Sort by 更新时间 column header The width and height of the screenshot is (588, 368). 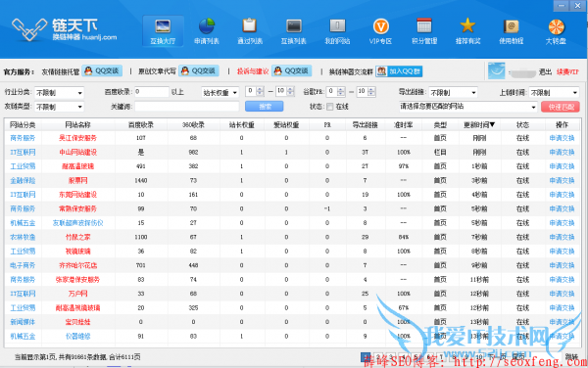pyautogui.click(x=479, y=124)
